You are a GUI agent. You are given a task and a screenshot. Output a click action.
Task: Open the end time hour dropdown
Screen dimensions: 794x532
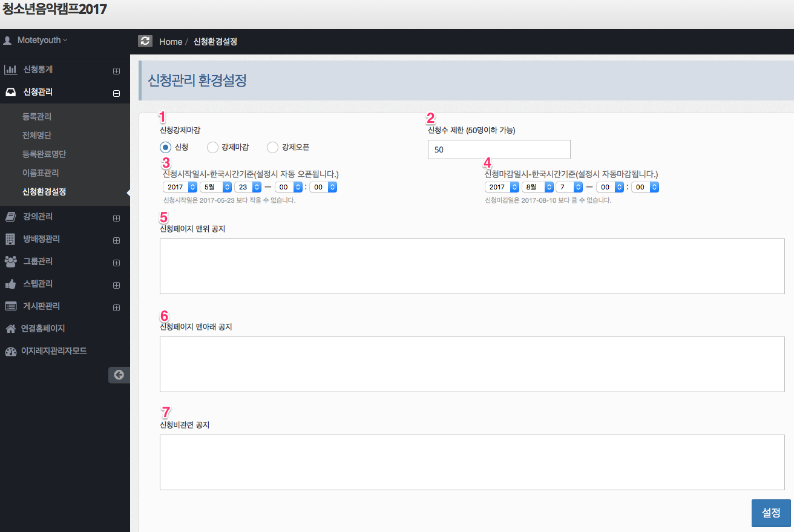[x=610, y=187]
